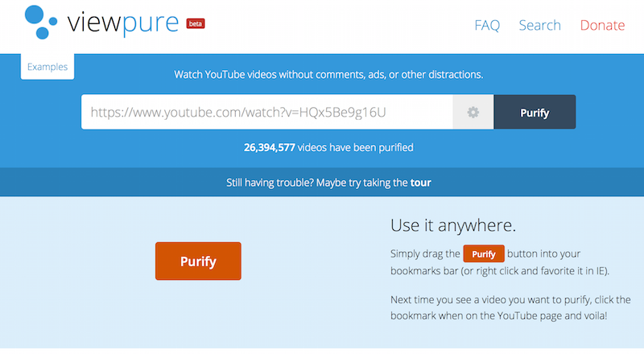Focus the YouTube URL input field
This screenshot has width=644, height=354.
click(x=267, y=112)
